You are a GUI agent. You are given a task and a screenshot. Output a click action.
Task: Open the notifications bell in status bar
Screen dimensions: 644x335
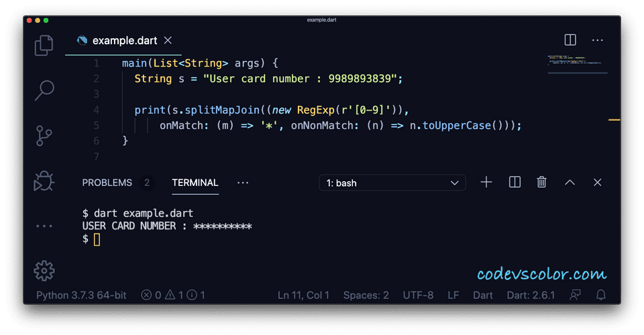pyautogui.click(x=601, y=295)
